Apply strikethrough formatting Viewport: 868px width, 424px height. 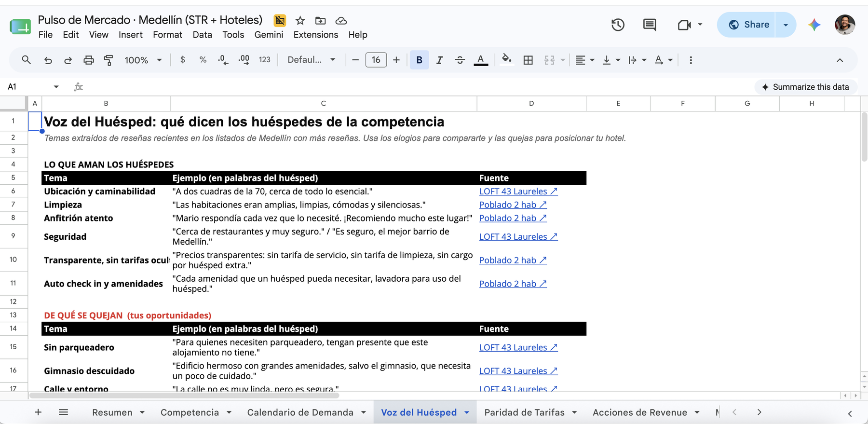pos(460,60)
